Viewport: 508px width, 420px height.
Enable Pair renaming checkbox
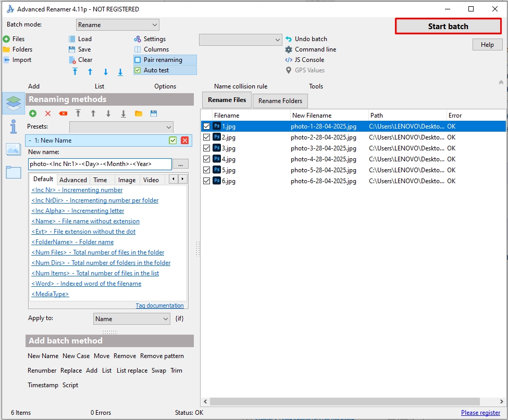[138, 60]
